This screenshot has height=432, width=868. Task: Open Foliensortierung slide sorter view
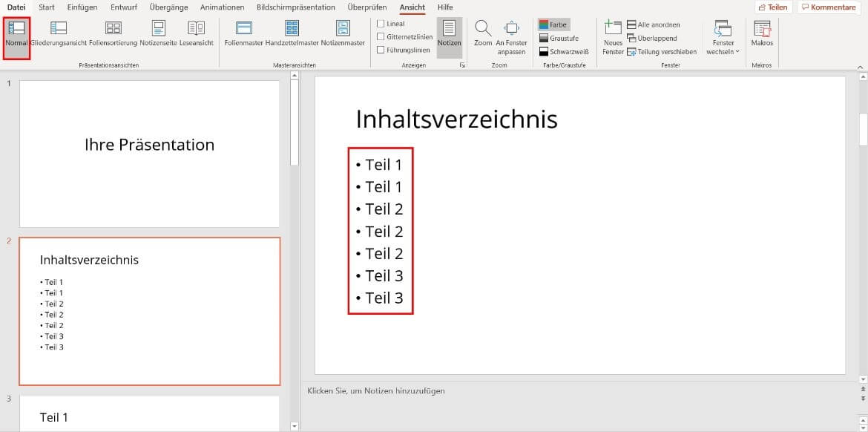tap(113, 33)
